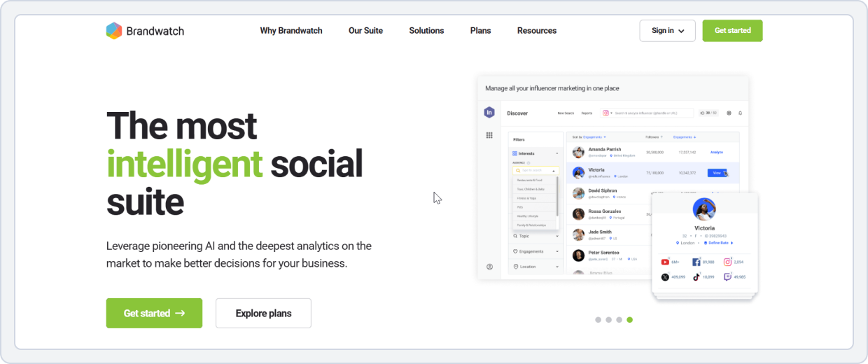Select Toys, Children & Baby option

point(535,189)
